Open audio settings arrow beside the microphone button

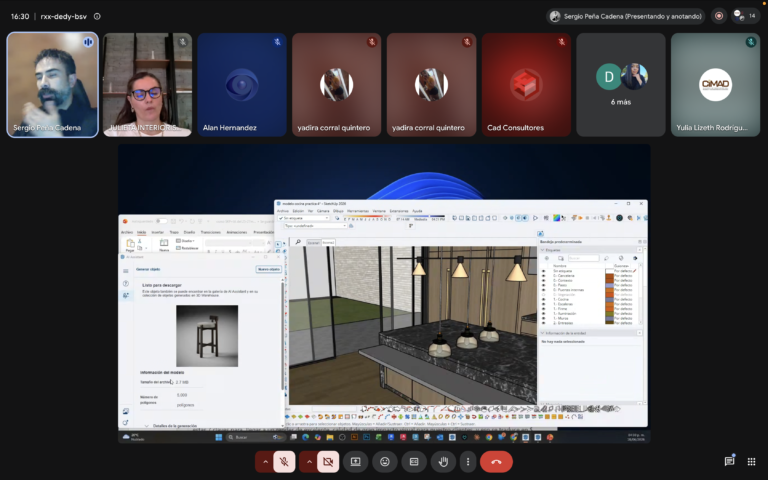coord(265,462)
